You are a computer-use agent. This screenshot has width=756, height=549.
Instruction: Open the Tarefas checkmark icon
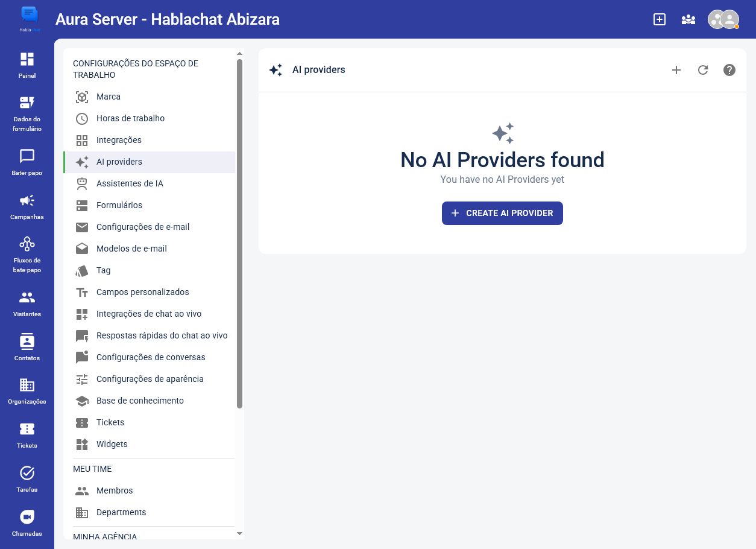27,473
